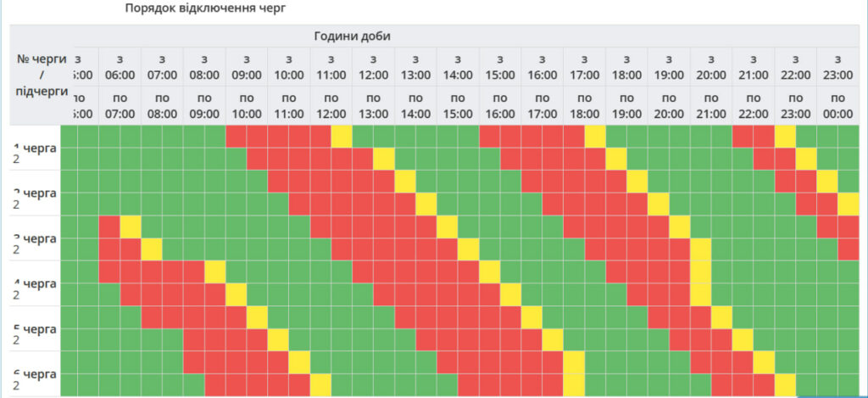Click the 'по 21:00' end-time header

tap(710, 104)
